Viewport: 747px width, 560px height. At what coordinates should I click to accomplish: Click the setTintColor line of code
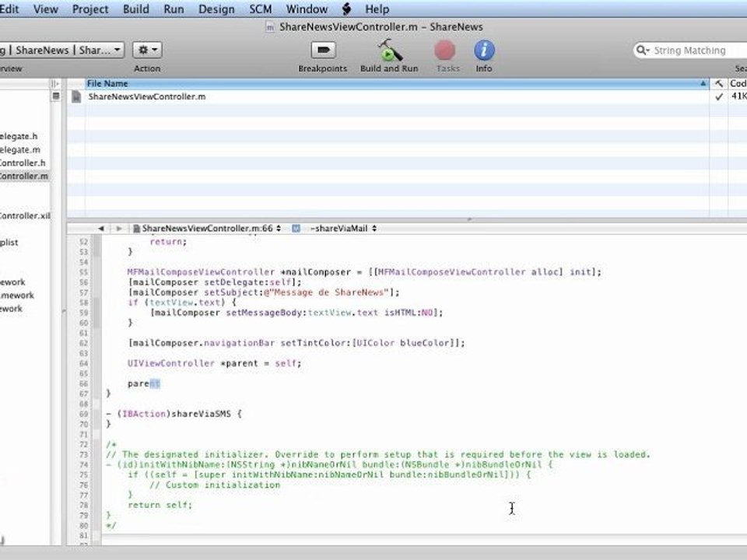coord(296,343)
